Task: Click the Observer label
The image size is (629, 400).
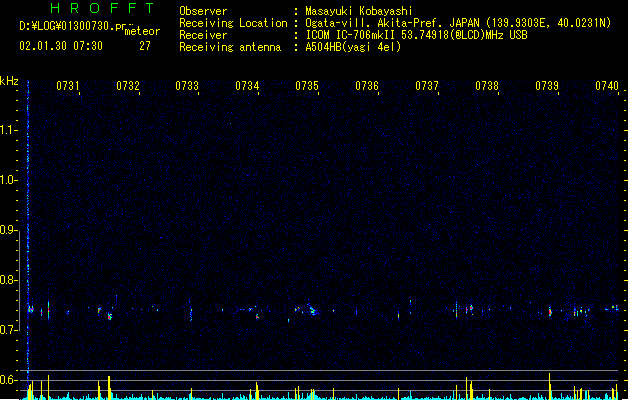Action: [203, 11]
